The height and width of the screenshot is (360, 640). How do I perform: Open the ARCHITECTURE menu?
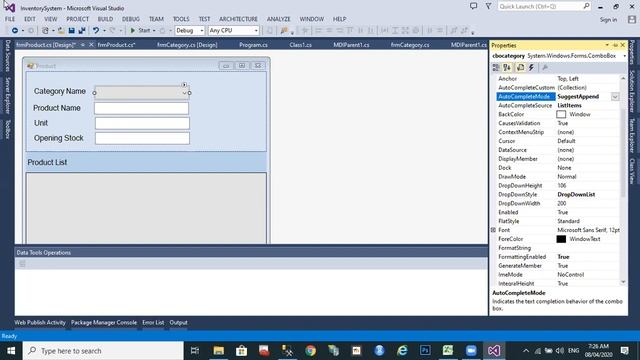pos(238,19)
